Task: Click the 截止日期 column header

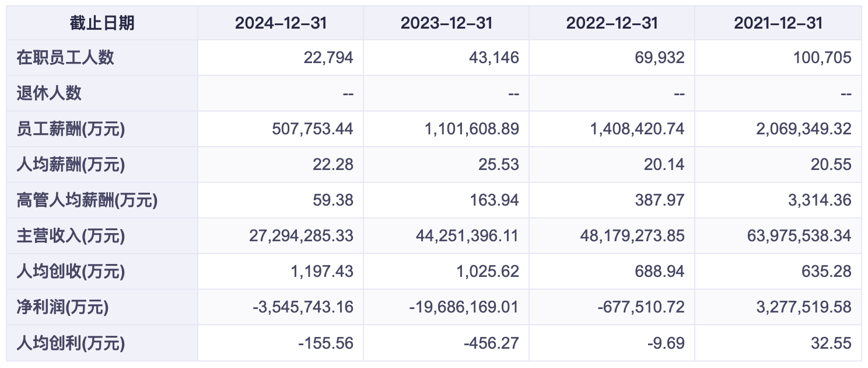Action: coord(102,23)
